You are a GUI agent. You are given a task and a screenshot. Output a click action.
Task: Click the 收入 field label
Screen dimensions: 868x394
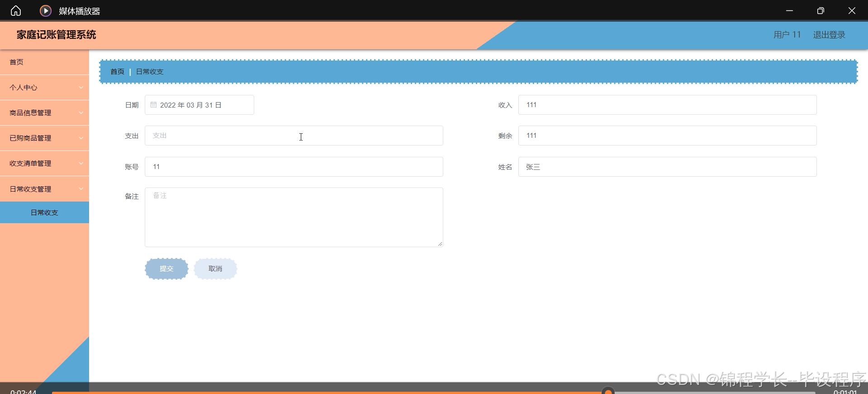click(x=505, y=105)
